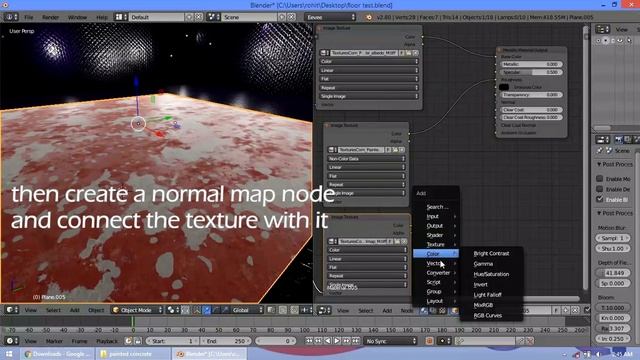This screenshot has width=640, height=360.
Task: Click the scene browse icon
Action: coord(214,17)
